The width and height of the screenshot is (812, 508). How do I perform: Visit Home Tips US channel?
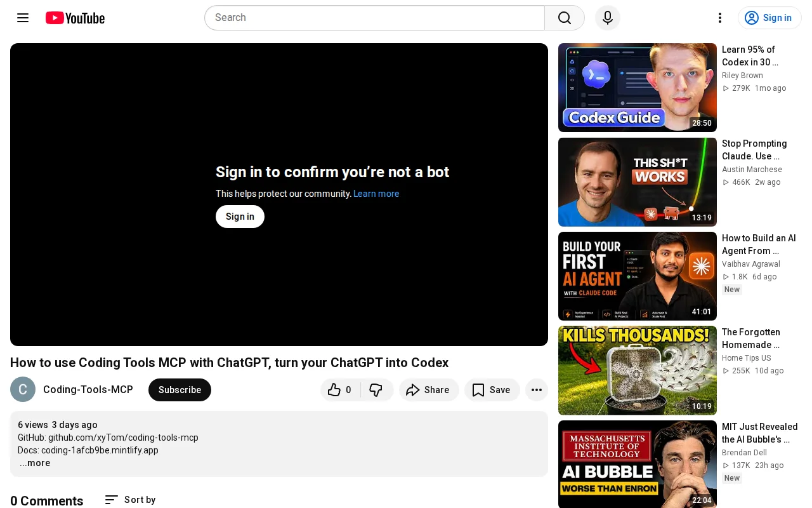pos(747,358)
